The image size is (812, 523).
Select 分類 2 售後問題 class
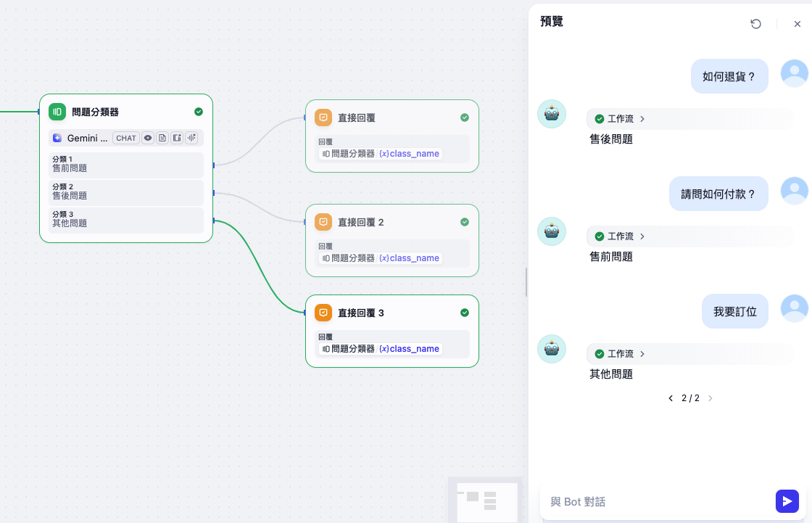click(x=126, y=192)
